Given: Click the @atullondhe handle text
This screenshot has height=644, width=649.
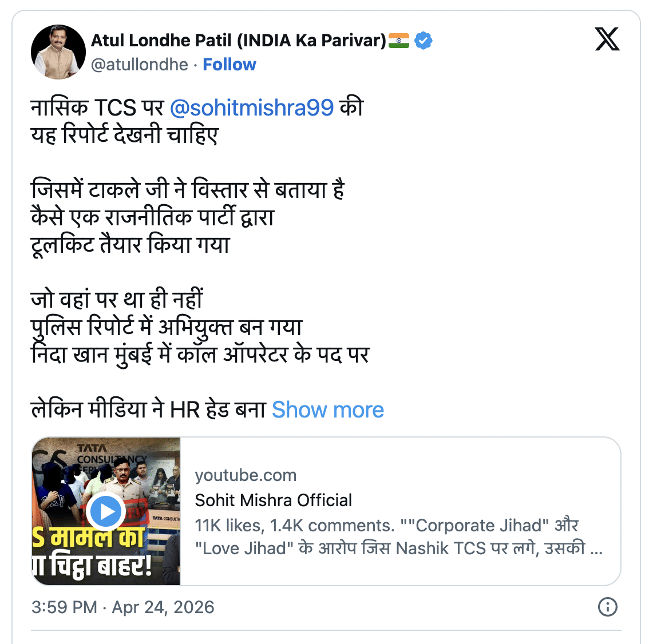Looking at the screenshot, I should pos(140,65).
